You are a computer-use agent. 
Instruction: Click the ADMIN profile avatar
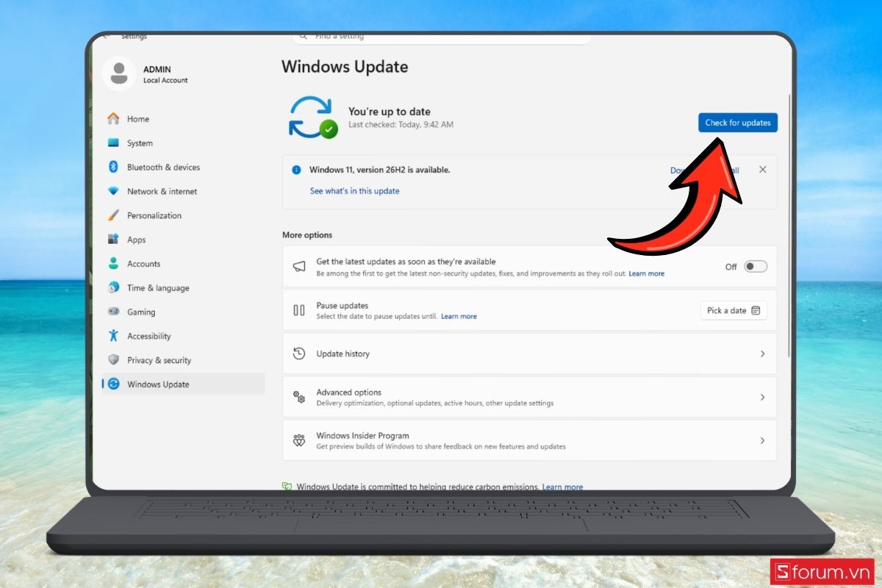(118, 73)
